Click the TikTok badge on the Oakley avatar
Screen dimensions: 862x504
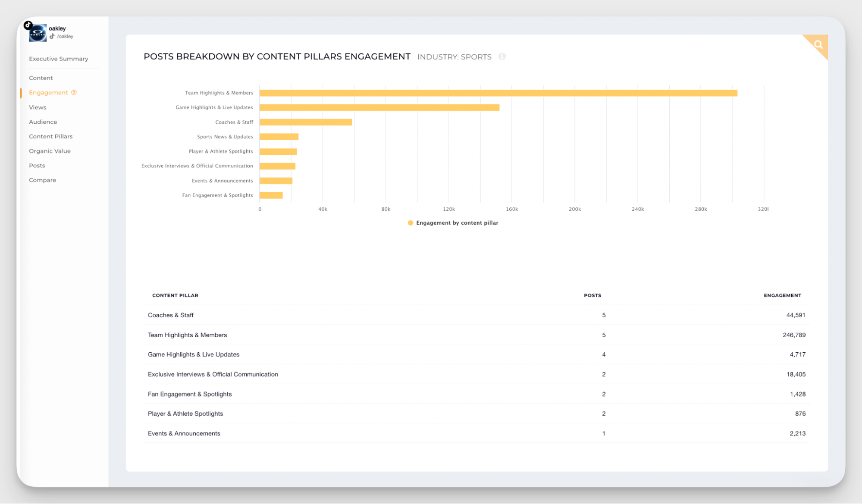tap(28, 25)
